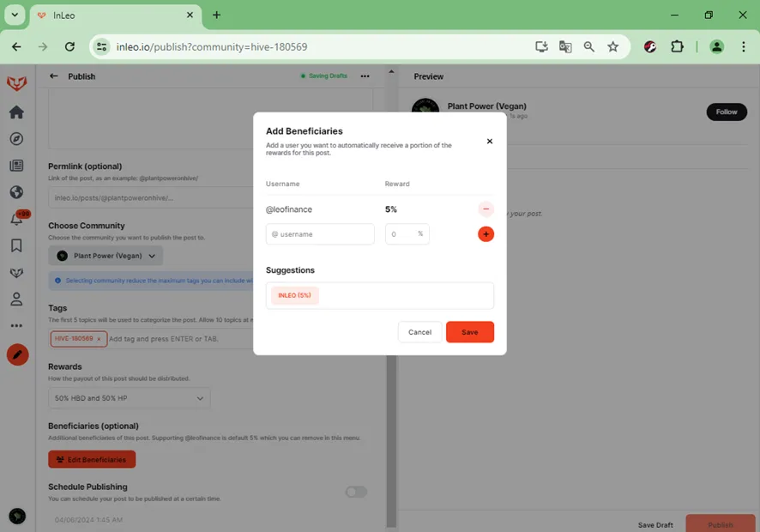This screenshot has width=760, height=532.
Task: Reload the page
Action: [69, 47]
